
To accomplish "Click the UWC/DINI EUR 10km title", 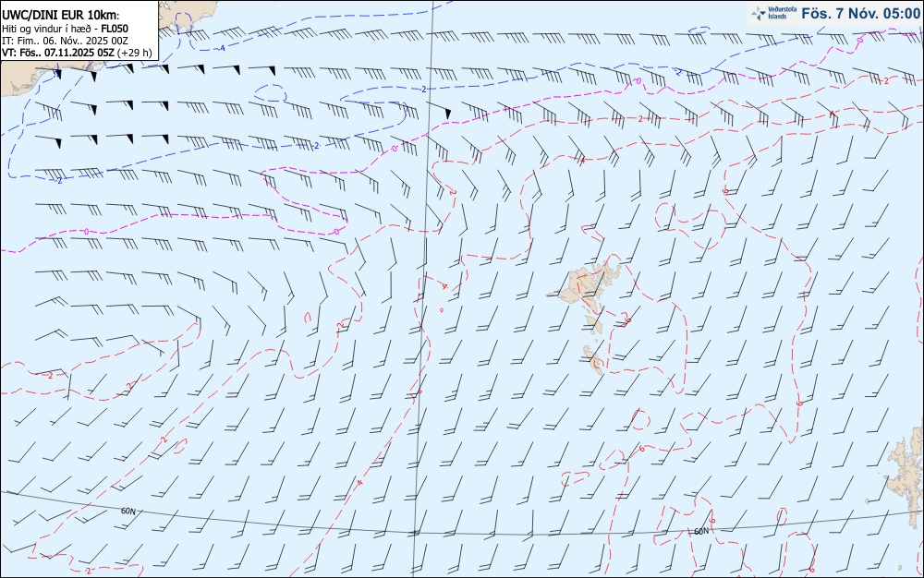I will click(61, 16).
